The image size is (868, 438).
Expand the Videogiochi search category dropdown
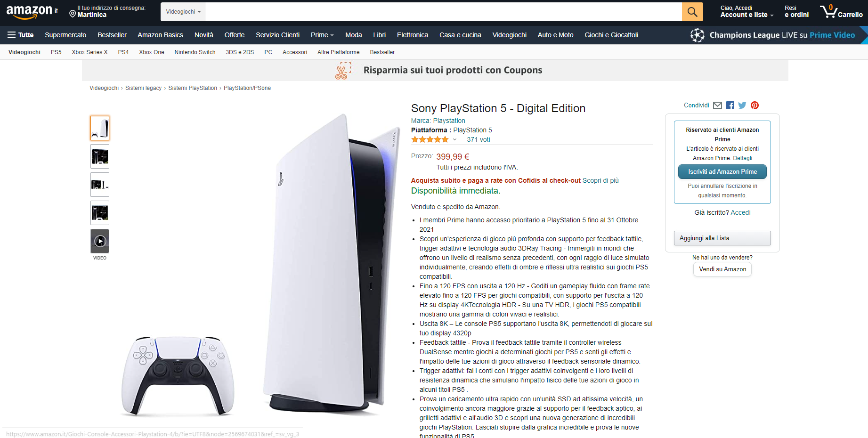tap(183, 12)
